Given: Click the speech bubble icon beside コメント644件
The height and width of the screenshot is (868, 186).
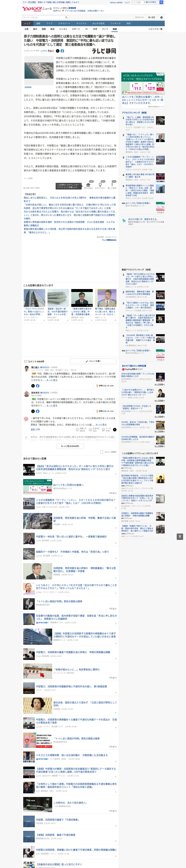Looking at the screenshot, I should coord(25,361).
